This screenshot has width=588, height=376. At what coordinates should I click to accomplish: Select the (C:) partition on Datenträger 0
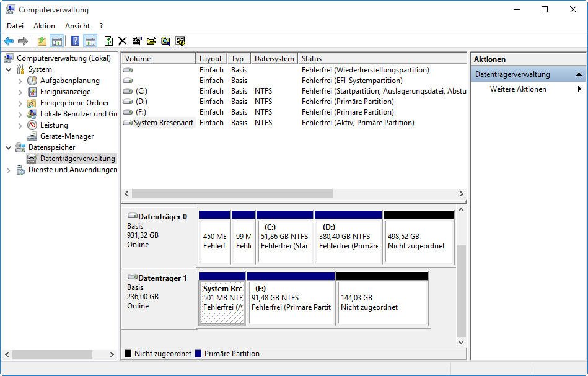(284, 237)
